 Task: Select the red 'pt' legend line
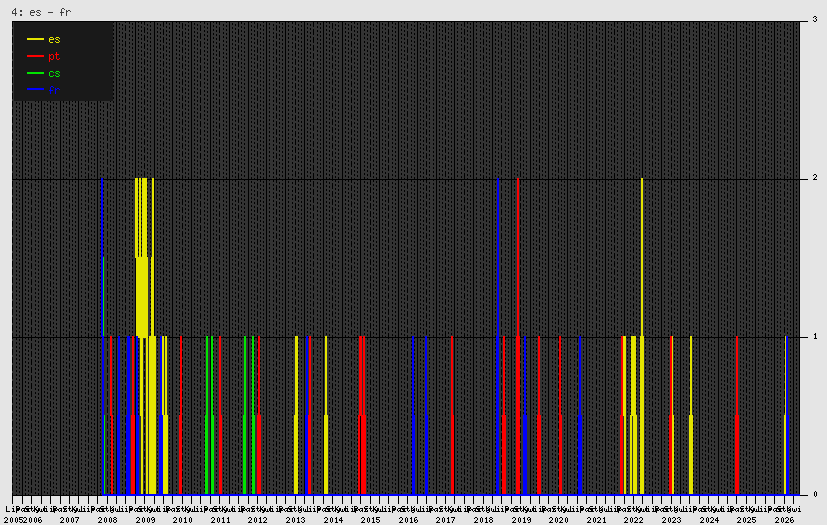pyautogui.click(x=35, y=56)
